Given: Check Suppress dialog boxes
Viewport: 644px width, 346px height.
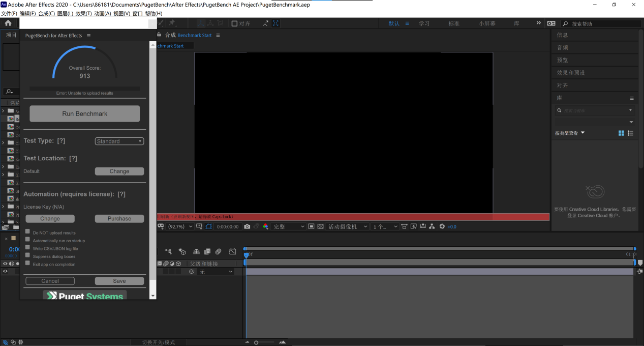Looking at the screenshot, I should pyautogui.click(x=27, y=255).
